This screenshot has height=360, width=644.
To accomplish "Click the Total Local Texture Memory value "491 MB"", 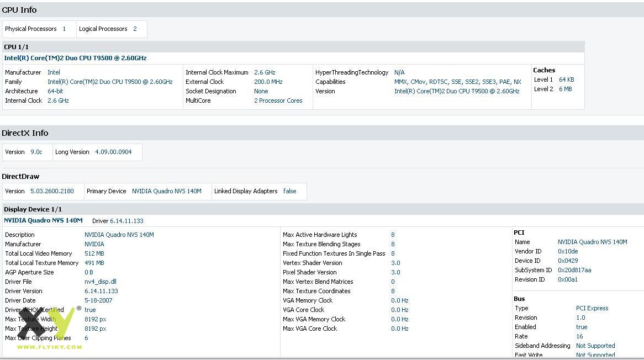I will (94, 263).
